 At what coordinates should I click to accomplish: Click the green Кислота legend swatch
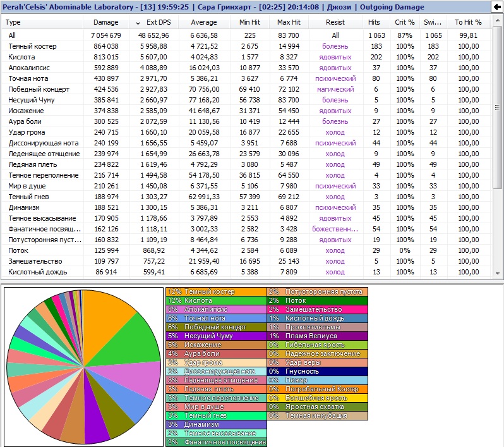tap(217, 300)
